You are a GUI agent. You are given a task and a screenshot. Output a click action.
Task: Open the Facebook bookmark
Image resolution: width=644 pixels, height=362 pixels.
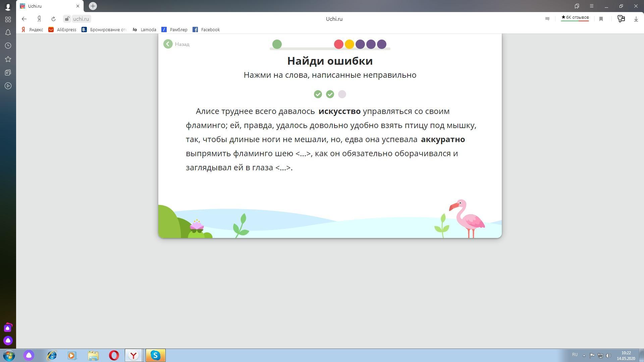tap(210, 29)
